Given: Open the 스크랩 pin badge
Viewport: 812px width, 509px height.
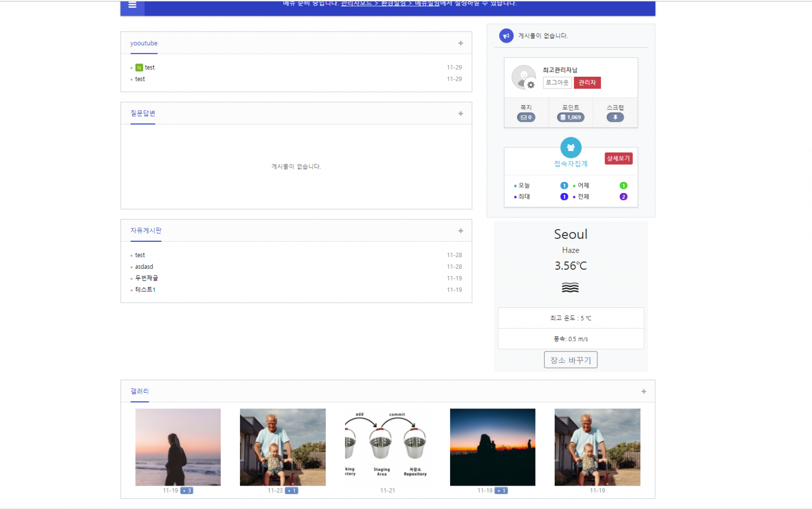Looking at the screenshot, I should 615,117.
